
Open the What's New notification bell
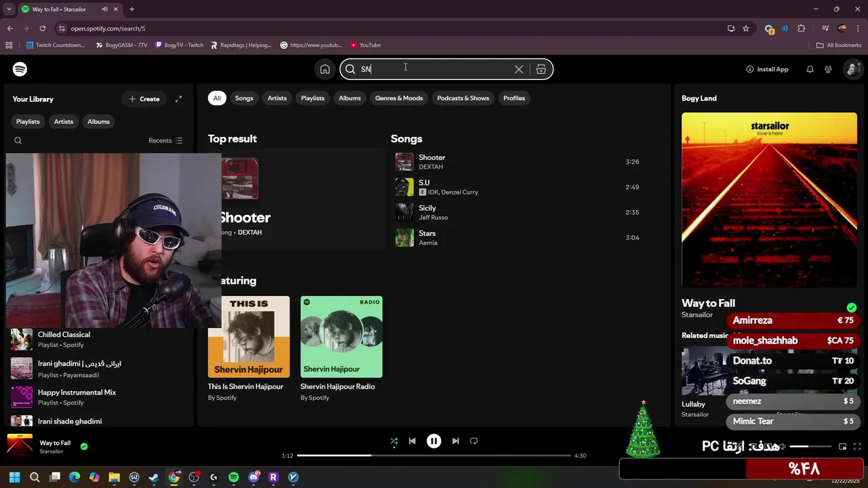[810, 69]
